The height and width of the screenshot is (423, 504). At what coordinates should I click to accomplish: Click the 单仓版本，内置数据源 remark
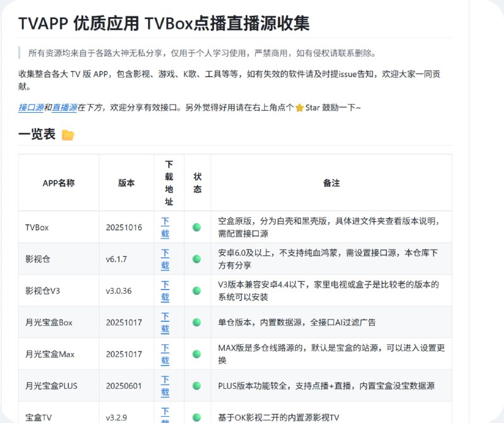297,322
